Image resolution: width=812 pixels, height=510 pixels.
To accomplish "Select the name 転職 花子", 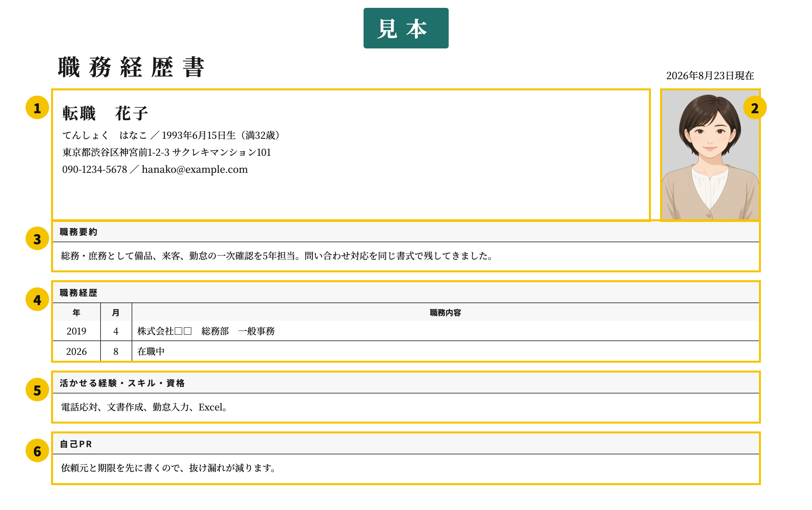I will (105, 113).
